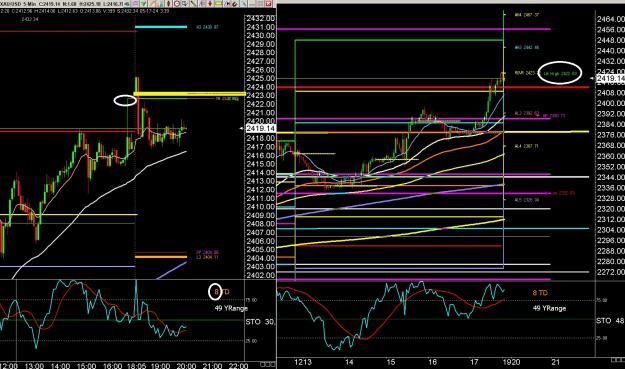The width and height of the screenshot is (625, 369).
Task: Click the 1213 date label, right chart
Action: point(303,362)
